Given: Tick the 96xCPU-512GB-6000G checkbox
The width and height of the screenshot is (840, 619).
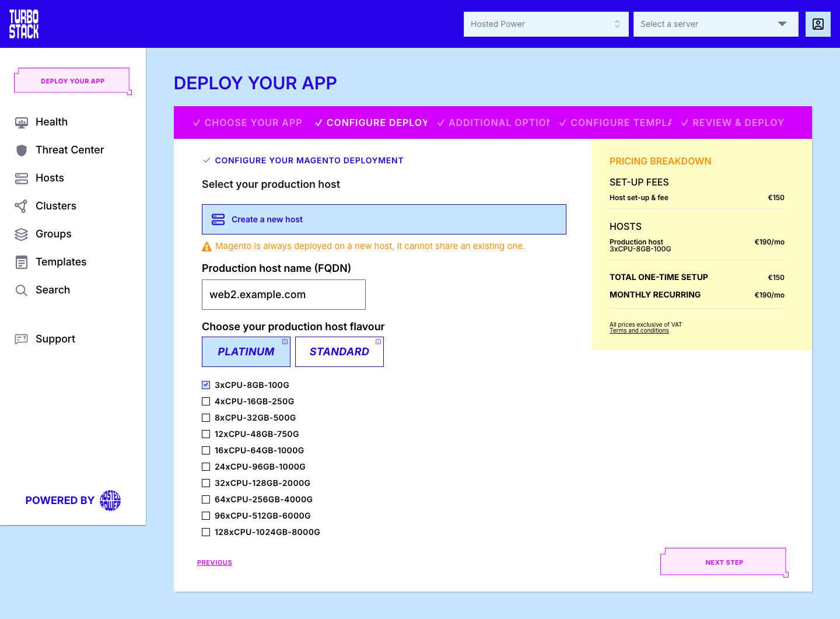Looking at the screenshot, I should (206, 516).
